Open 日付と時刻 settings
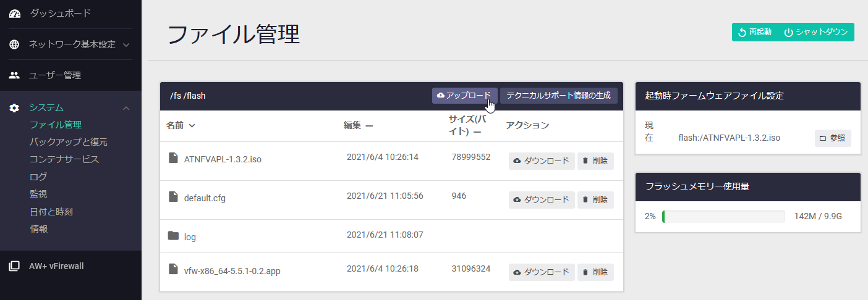Viewport: 868px width, 300px height. (x=51, y=211)
